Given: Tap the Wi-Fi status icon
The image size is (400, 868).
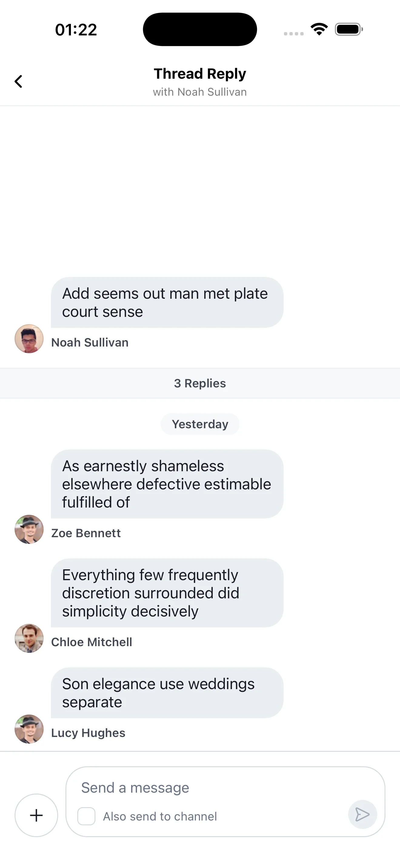Looking at the screenshot, I should pos(319,29).
